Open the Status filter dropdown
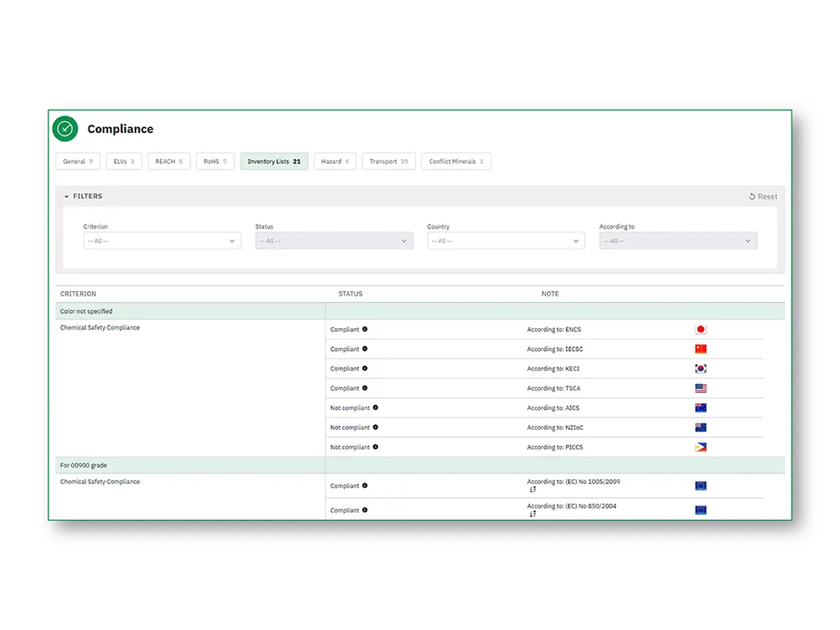Viewport: 840px width, 630px height. tap(334, 241)
